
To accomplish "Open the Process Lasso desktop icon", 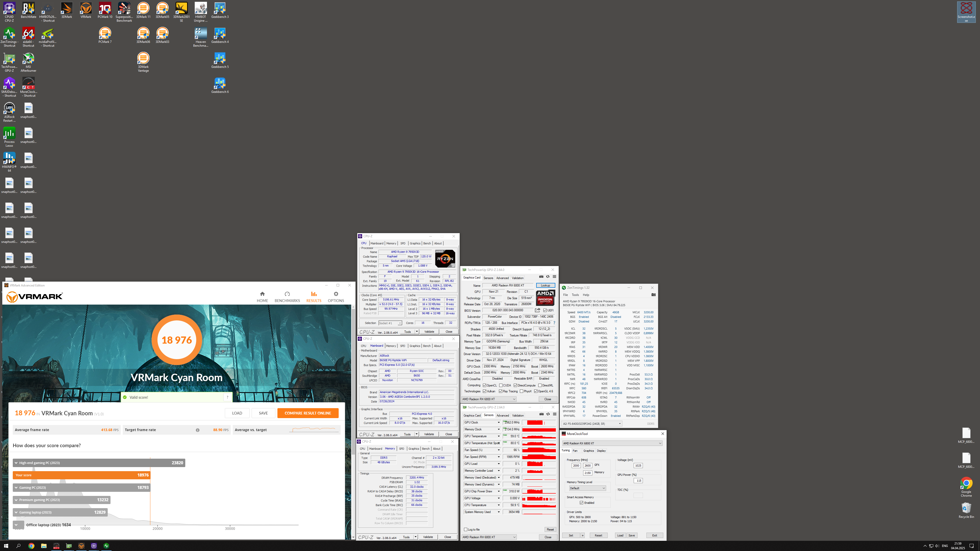I will pyautogui.click(x=9, y=137).
